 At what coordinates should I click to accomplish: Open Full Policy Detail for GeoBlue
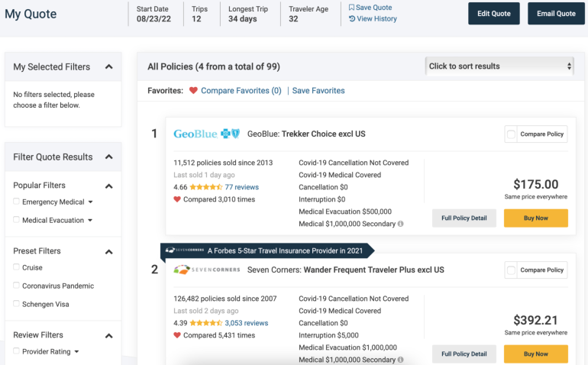pyautogui.click(x=464, y=218)
